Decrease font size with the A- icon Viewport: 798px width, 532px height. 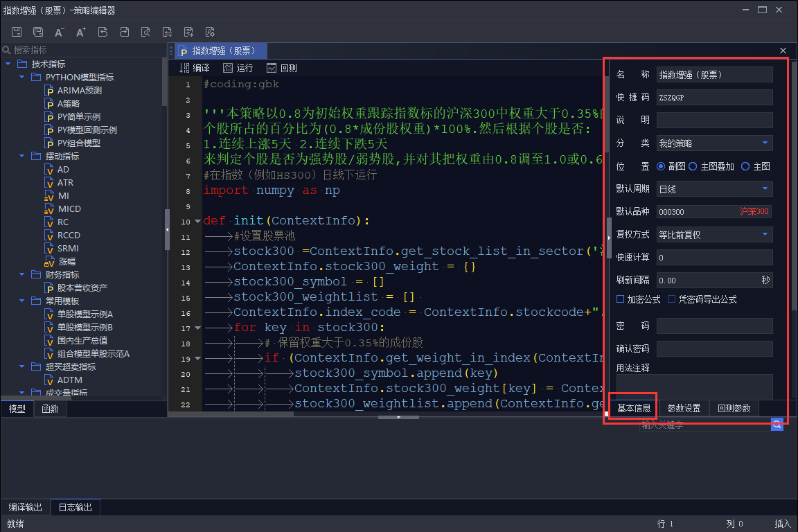(60, 32)
